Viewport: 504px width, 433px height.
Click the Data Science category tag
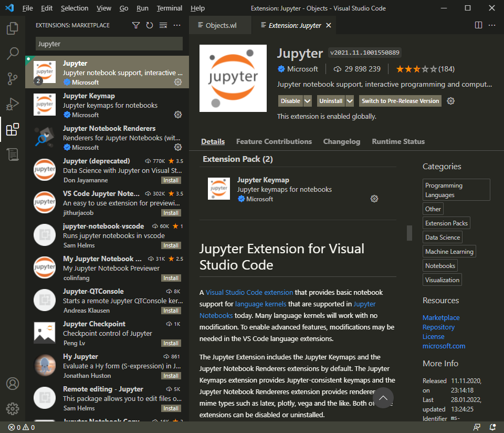(443, 237)
